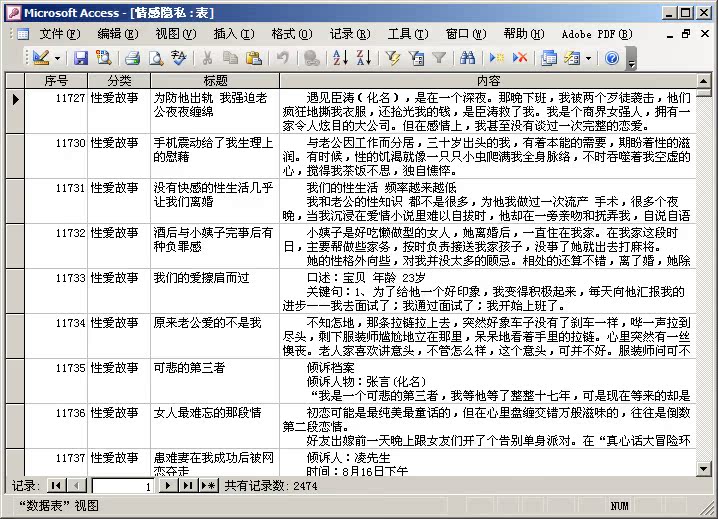
Task: Go to first record navigation button
Action: click(56, 486)
